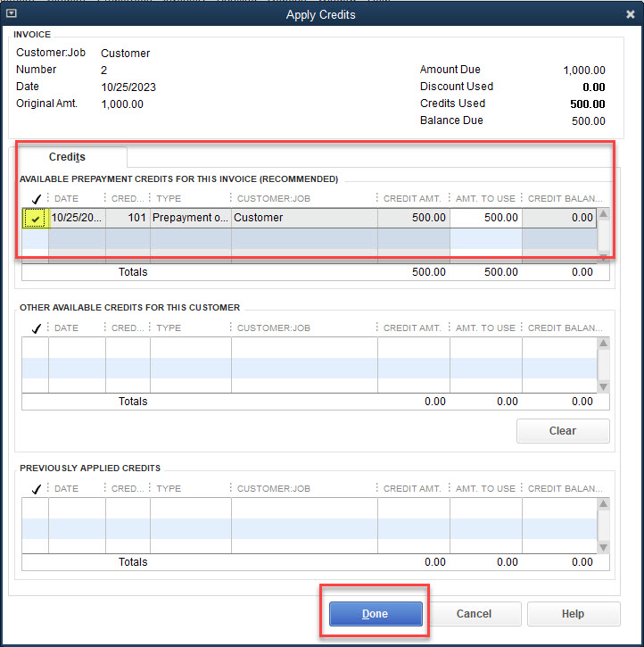Viewport: 644px width, 647px height.
Task: Open the window control menu icon
Action: pos(11,13)
